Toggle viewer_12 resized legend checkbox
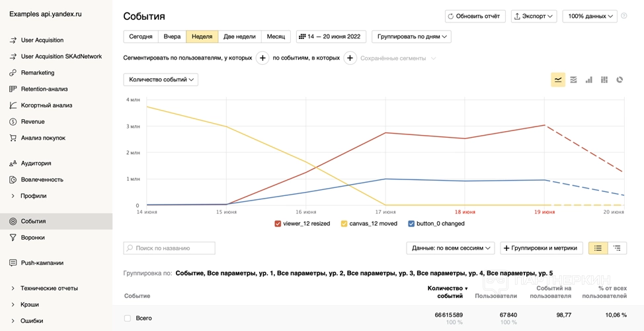Screen dimensions: 644x331 pos(278,224)
